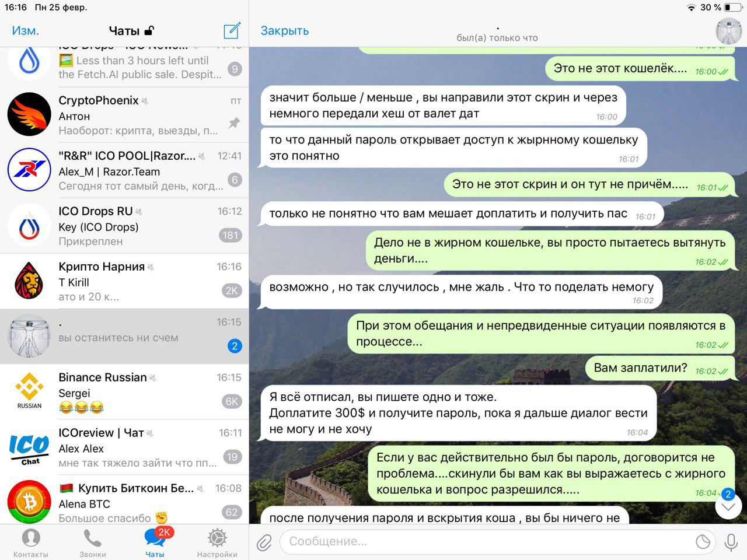Tap Закрыть to close the conversation

tap(285, 31)
